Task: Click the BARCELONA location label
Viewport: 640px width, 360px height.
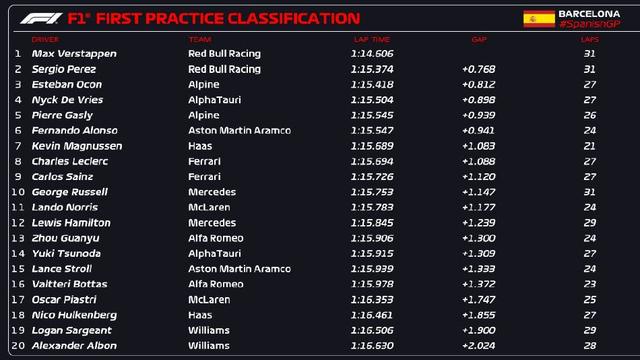Action: [589, 14]
